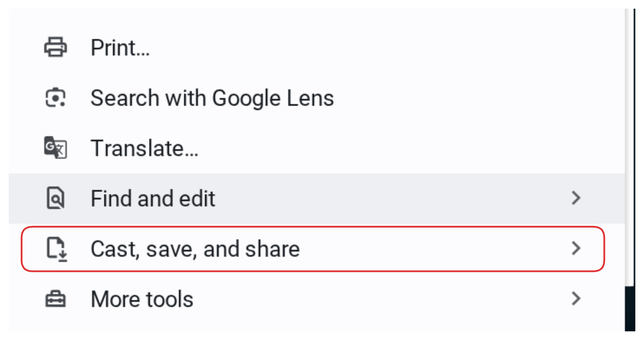The image size is (644, 340).
Task: Click the menu's right-edge vertical scrollbar
Action: pos(630,130)
